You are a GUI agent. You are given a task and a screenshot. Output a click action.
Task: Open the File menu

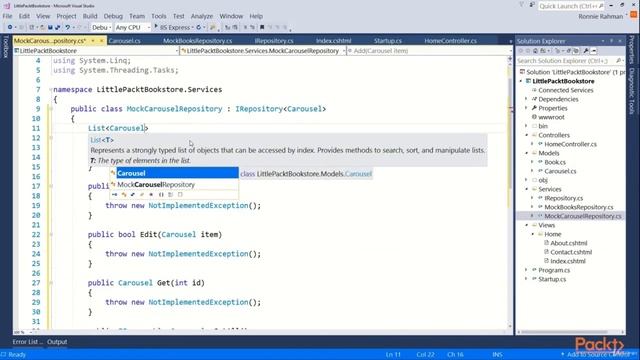pos(7,16)
